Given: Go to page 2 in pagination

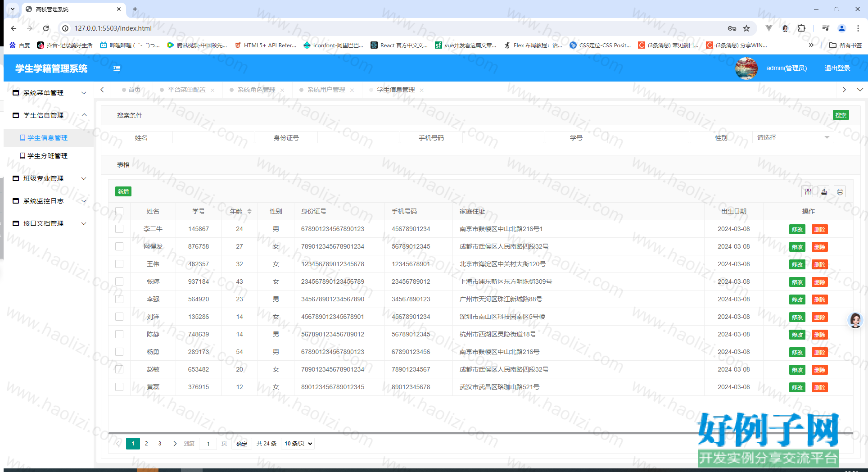Looking at the screenshot, I should [x=146, y=444].
